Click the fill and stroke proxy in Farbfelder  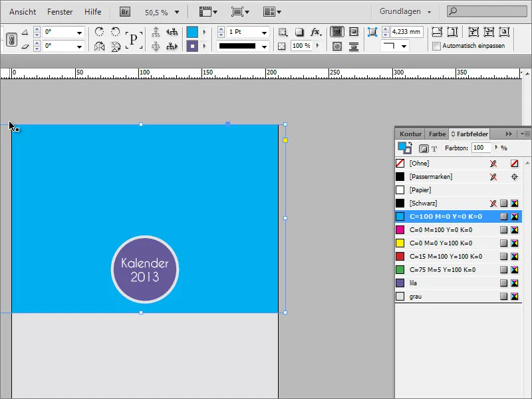click(404, 148)
